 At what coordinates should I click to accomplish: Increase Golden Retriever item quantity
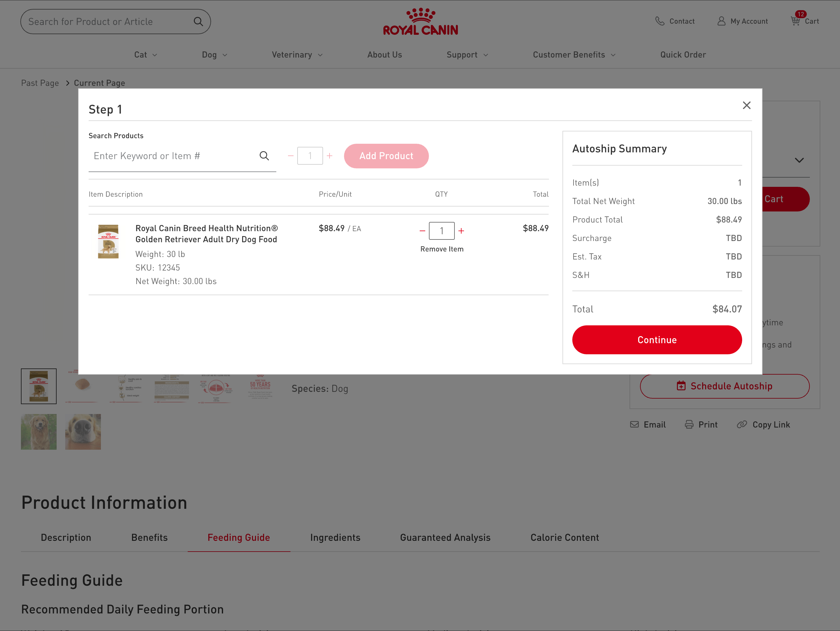coord(461,231)
